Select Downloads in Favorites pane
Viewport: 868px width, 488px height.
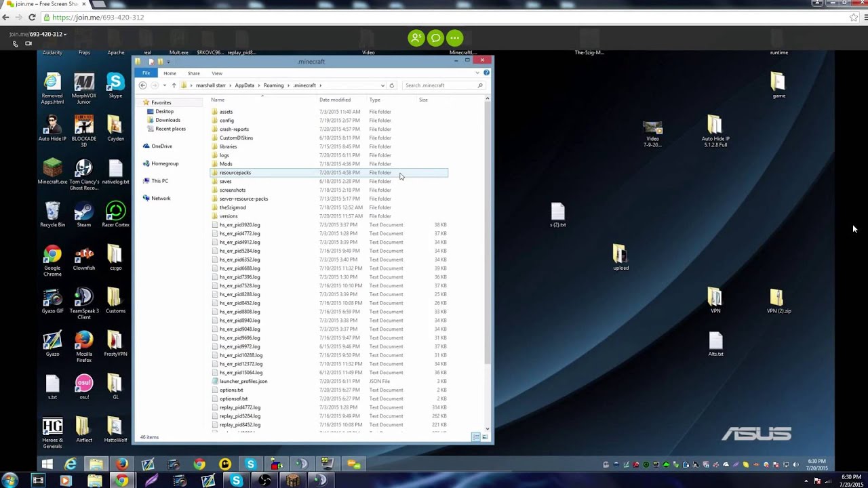point(167,120)
